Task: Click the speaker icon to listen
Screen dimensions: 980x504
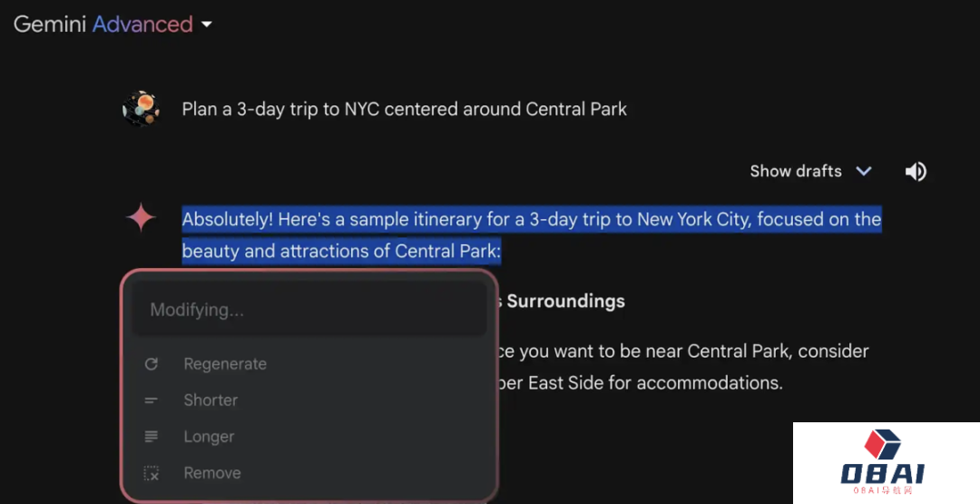Action: point(916,172)
